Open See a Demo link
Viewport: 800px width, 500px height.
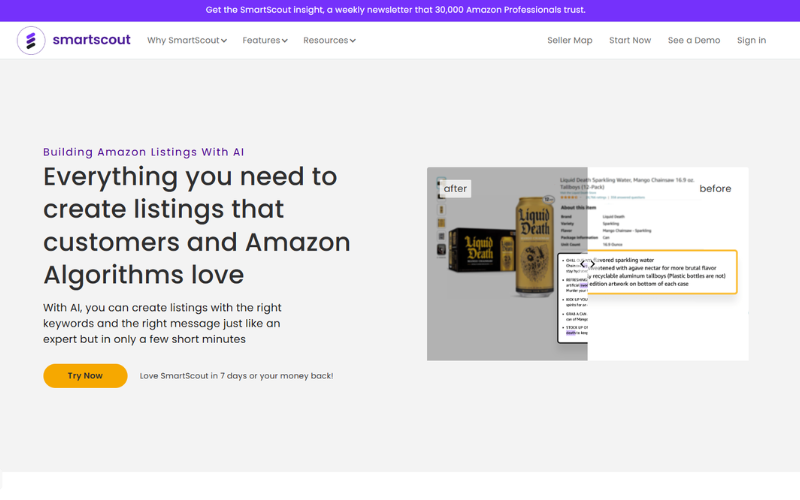tap(694, 40)
